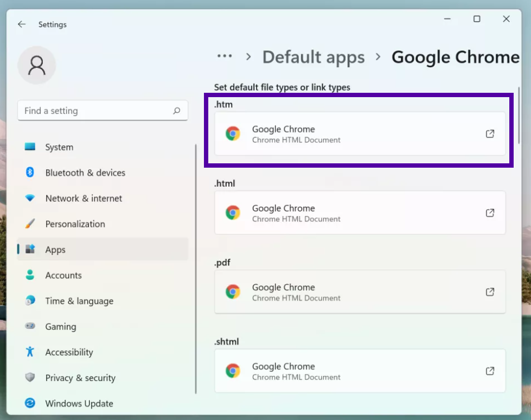Close the Settings window
Screen dimensions: 531x420
(506, 19)
